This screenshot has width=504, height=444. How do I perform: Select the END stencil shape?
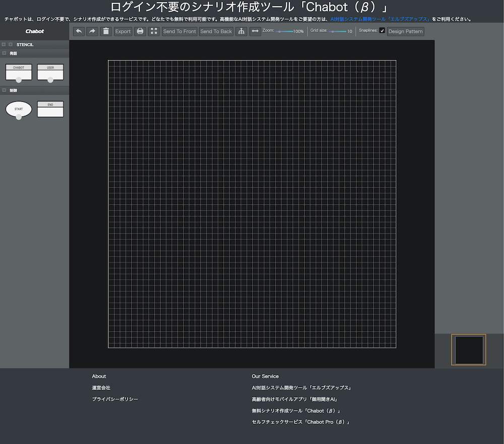tap(50, 109)
